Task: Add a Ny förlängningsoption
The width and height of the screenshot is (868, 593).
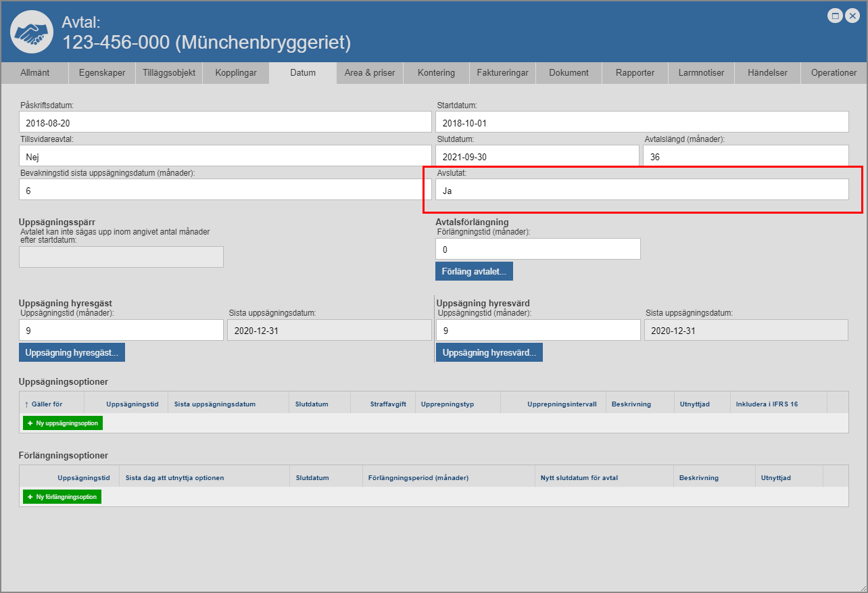Action: pos(62,497)
